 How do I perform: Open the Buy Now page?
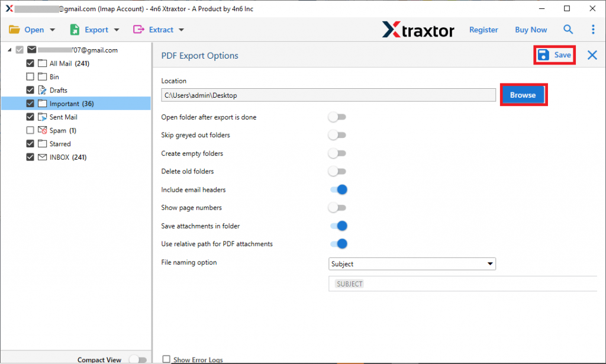[530, 29]
